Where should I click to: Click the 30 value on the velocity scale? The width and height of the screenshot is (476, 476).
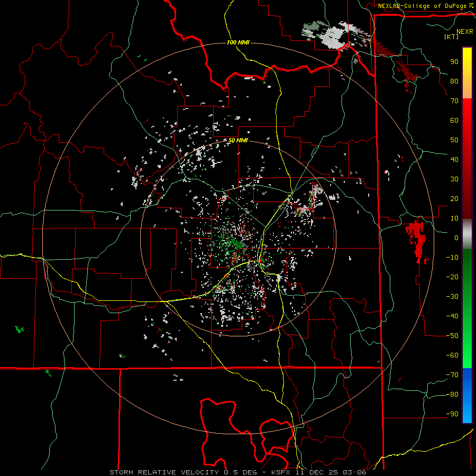pyautogui.click(x=454, y=179)
